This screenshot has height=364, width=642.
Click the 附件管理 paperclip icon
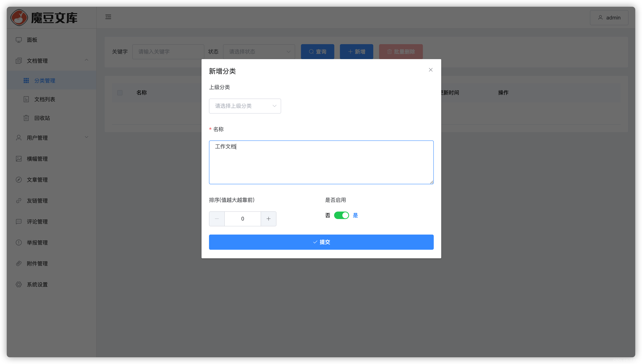coord(19,264)
